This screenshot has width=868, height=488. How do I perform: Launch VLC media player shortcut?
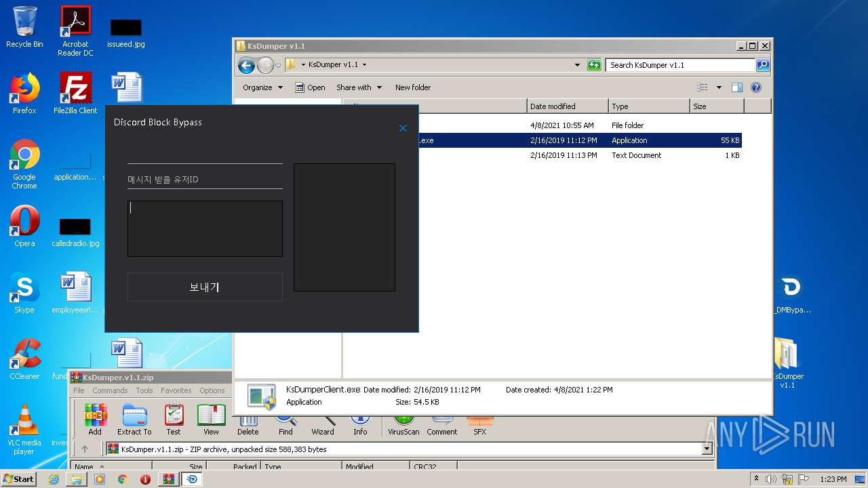pyautogui.click(x=24, y=430)
